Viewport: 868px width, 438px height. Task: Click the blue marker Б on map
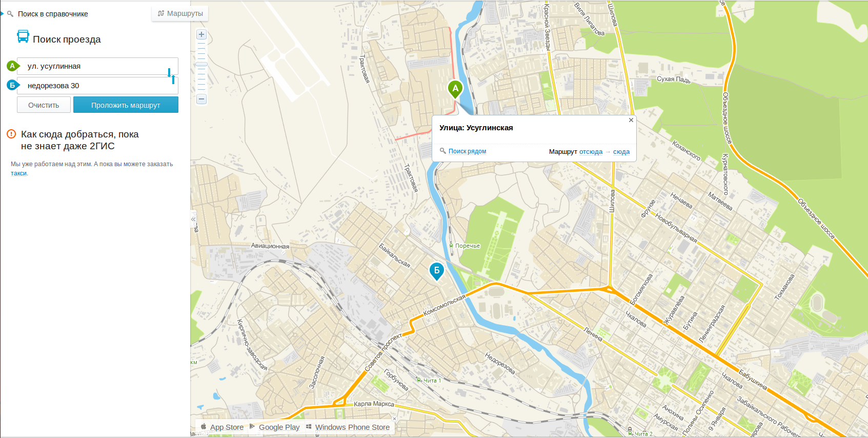click(436, 271)
